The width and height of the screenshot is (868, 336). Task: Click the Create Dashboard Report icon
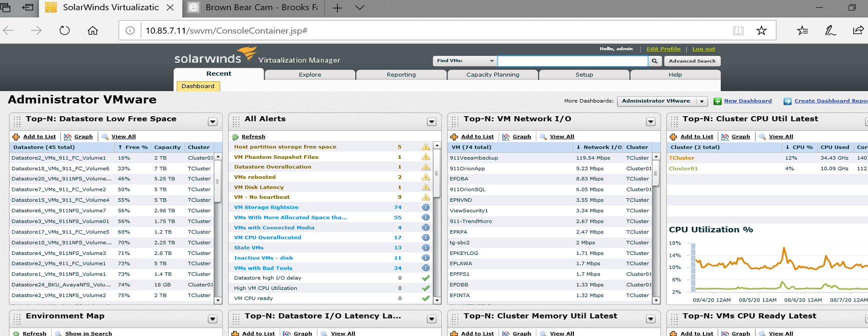(787, 101)
